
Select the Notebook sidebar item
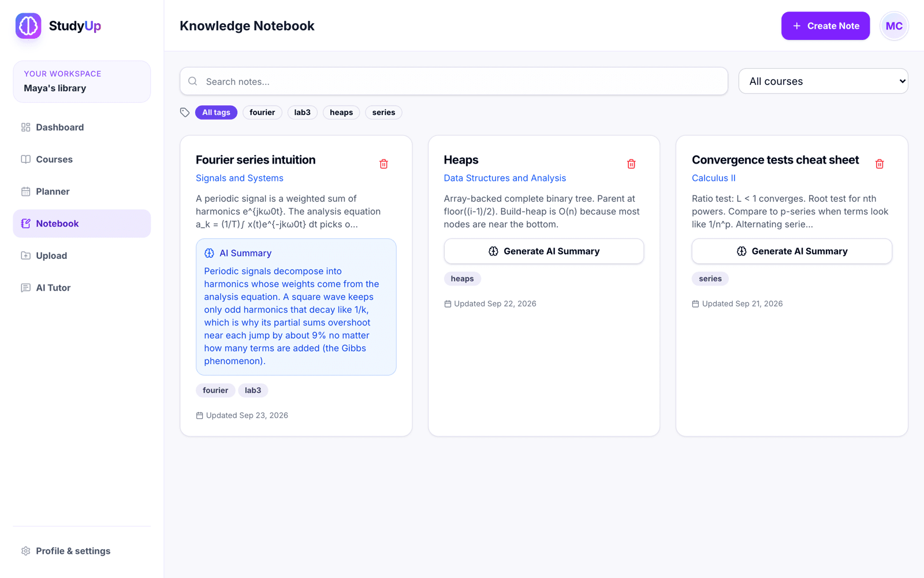coord(82,224)
